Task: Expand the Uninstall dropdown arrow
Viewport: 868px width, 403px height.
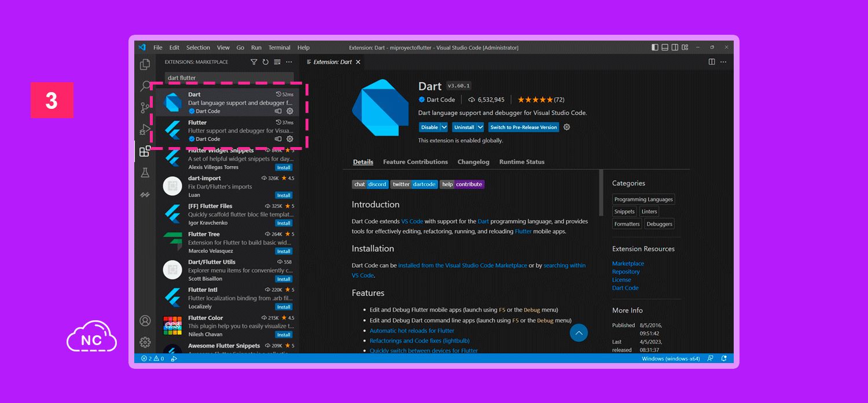Action: 480,127
